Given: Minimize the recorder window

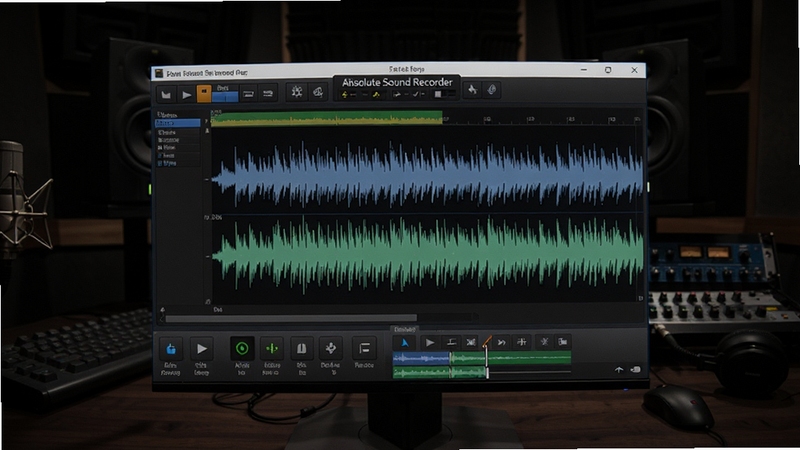Looking at the screenshot, I should point(584,70).
